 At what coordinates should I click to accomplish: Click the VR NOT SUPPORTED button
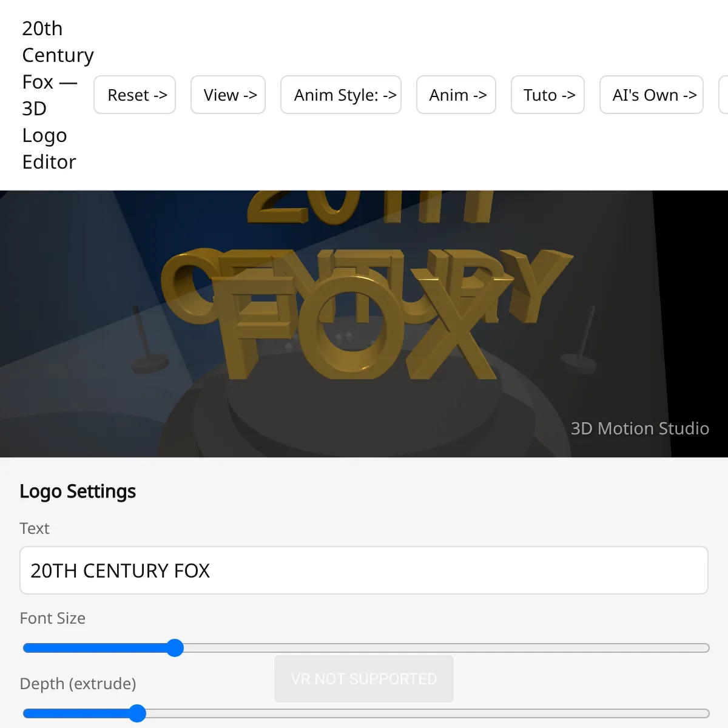point(364,679)
